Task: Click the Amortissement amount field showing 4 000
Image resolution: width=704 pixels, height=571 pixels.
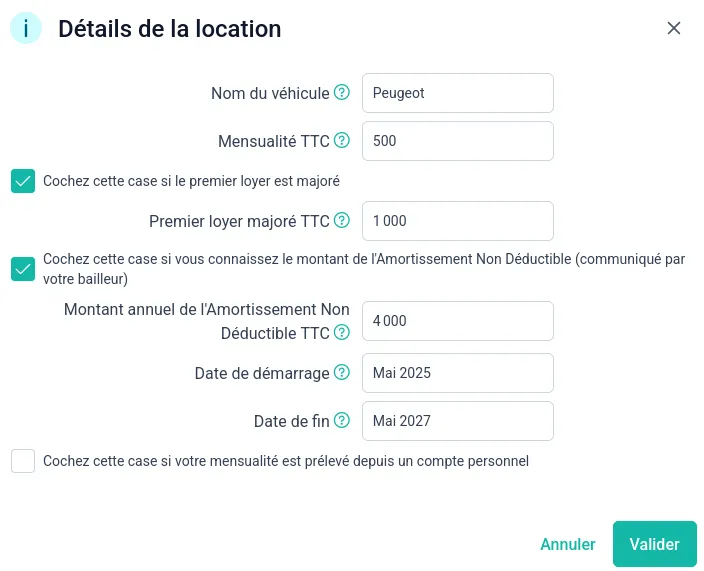Action: [x=457, y=321]
